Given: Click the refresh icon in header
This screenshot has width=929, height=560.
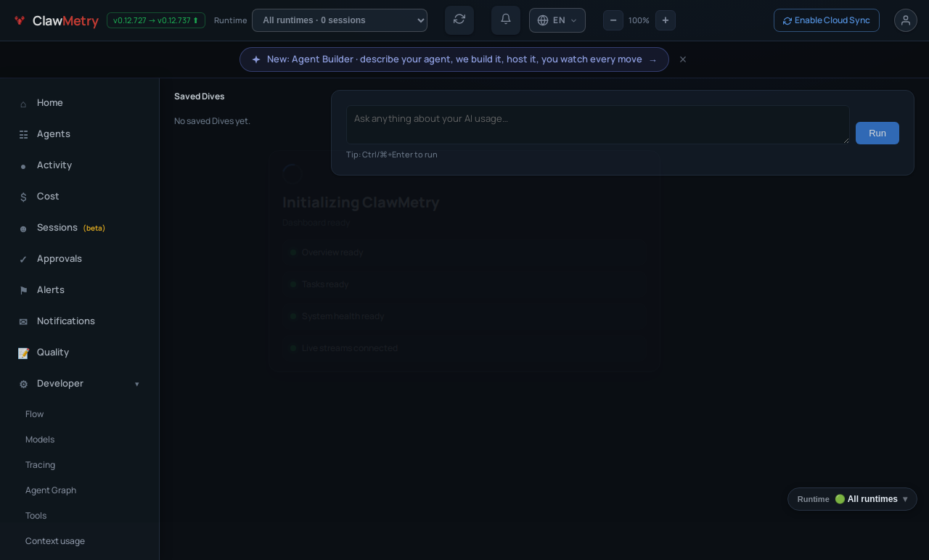Looking at the screenshot, I should click(x=459, y=20).
